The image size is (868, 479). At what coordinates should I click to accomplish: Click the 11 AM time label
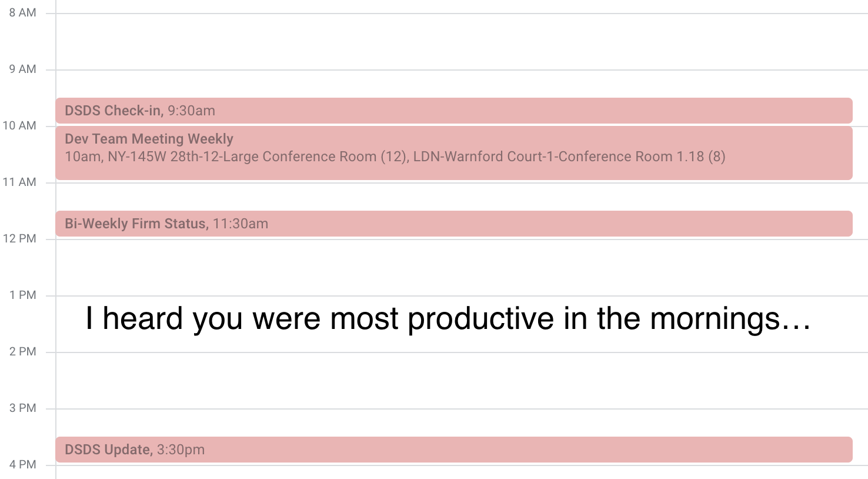19,182
